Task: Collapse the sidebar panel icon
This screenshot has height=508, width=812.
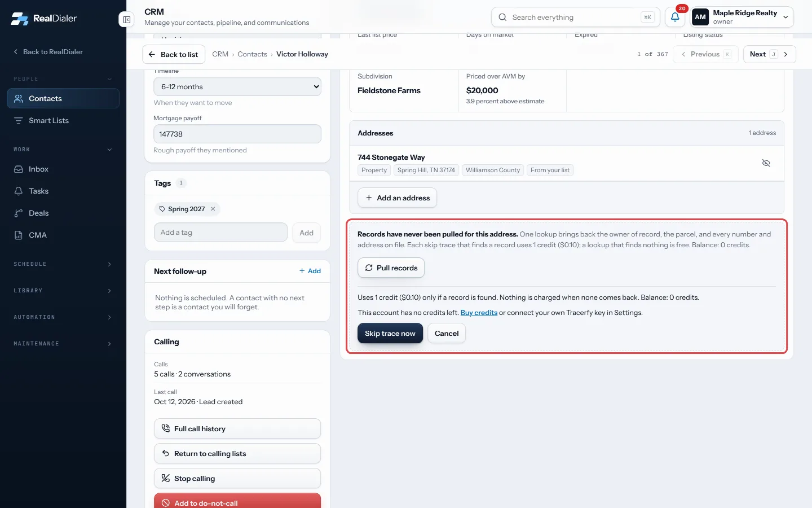Action: pyautogui.click(x=127, y=20)
